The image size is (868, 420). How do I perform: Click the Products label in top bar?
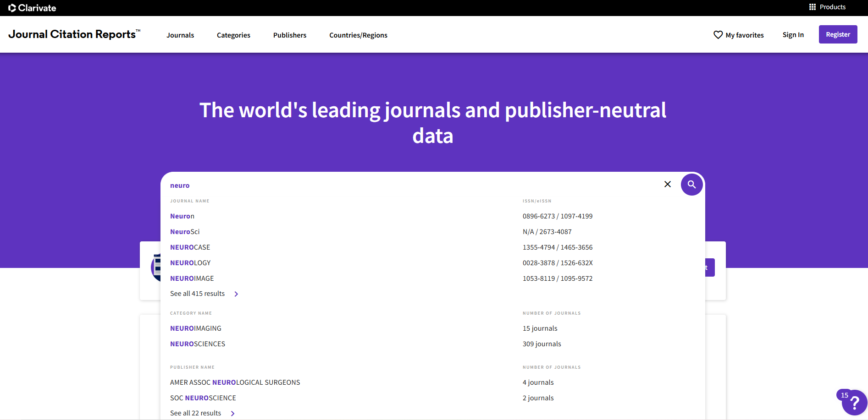(x=832, y=7)
